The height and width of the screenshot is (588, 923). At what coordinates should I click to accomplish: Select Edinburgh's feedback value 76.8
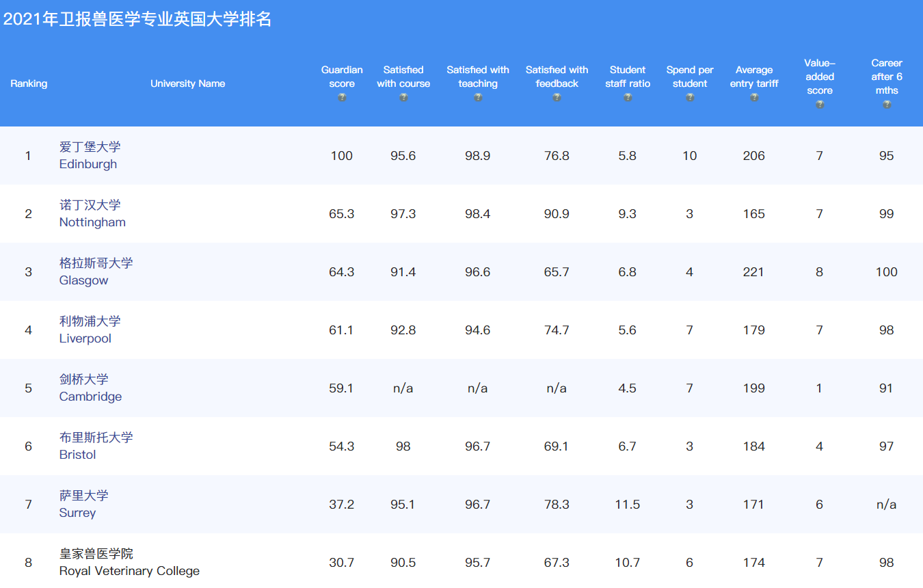[557, 156]
